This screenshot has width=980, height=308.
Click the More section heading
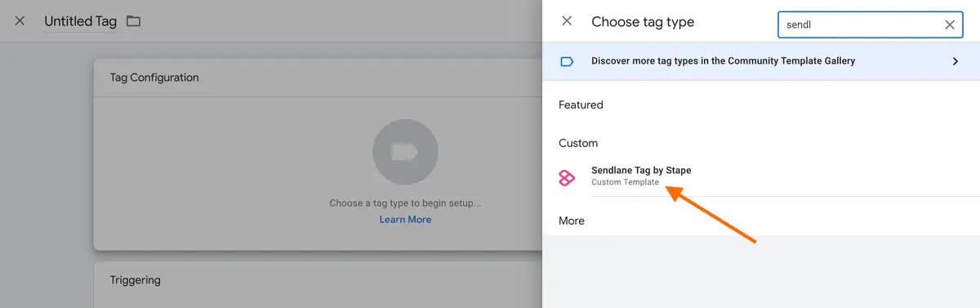(x=572, y=221)
